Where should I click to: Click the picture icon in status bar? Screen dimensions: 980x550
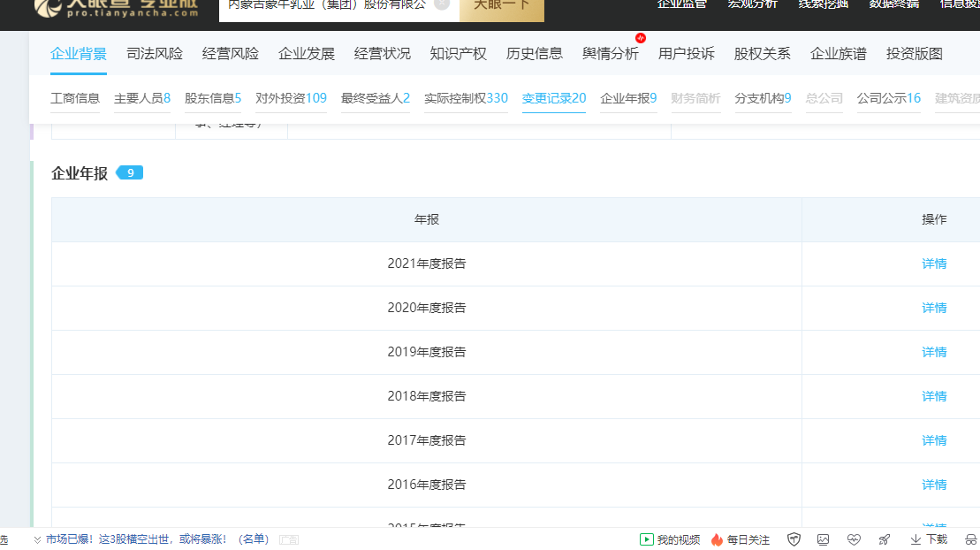(x=823, y=539)
